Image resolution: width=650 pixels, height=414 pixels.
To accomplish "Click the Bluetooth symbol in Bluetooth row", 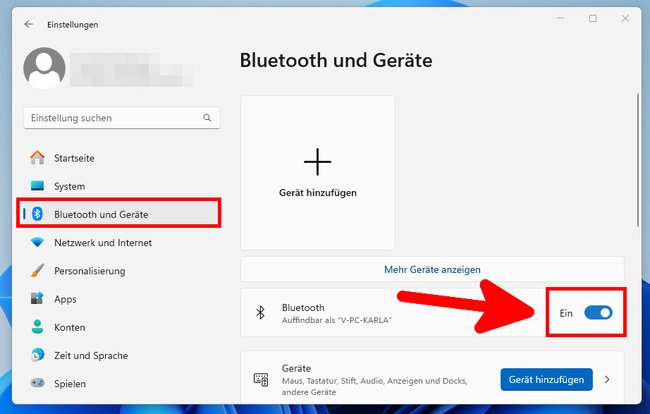I will click(260, 313).
